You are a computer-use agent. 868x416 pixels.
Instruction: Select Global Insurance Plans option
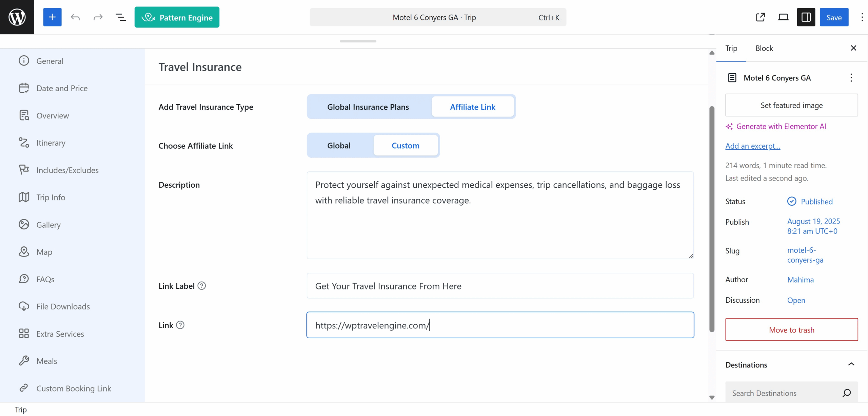click(x=368, y=107)
